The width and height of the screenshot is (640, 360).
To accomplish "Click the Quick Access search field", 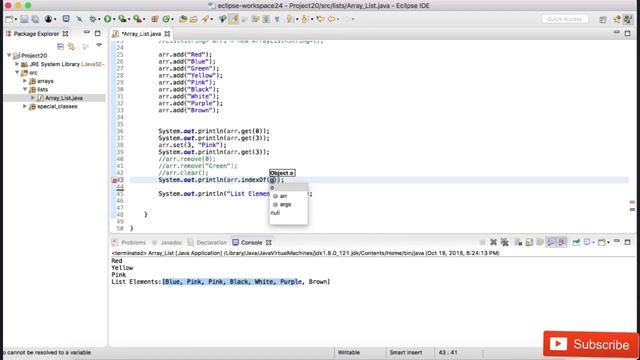I will [x=565, y=19].
